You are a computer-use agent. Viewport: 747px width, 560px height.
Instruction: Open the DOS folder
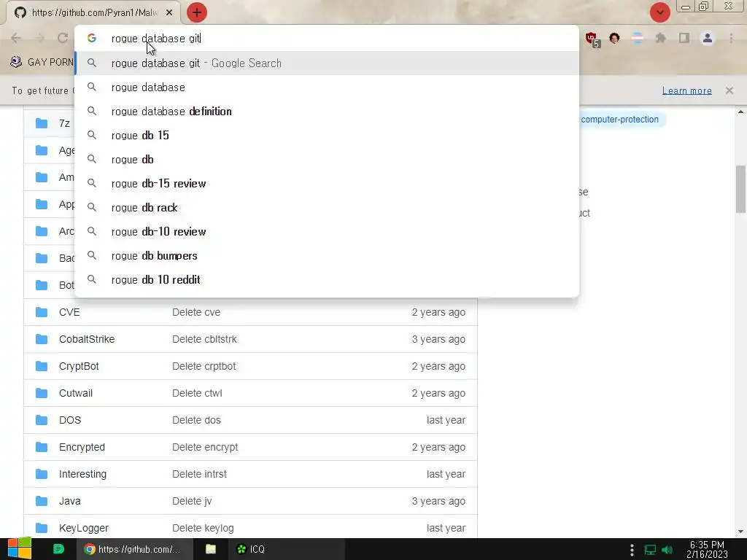point(70,420)
